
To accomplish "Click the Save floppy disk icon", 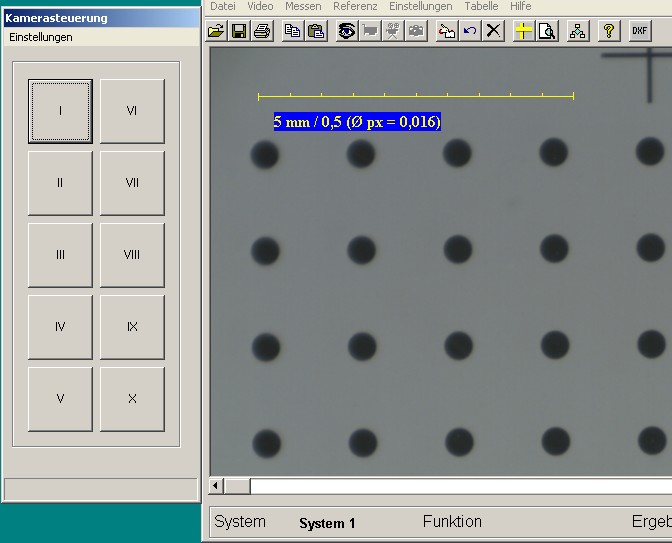I will click(239, 31).
